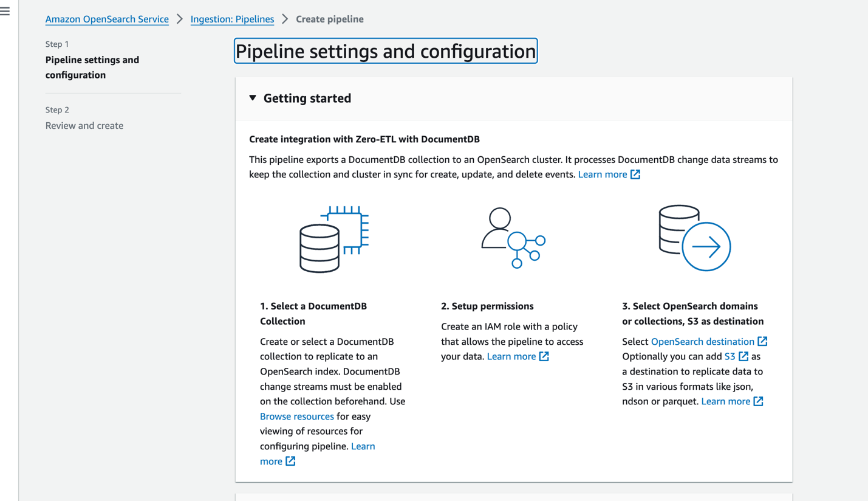Select Step 1 Pipeline settings and configuration
The height and width of the screenshot is (501, 868).
[x=92, y=67]
